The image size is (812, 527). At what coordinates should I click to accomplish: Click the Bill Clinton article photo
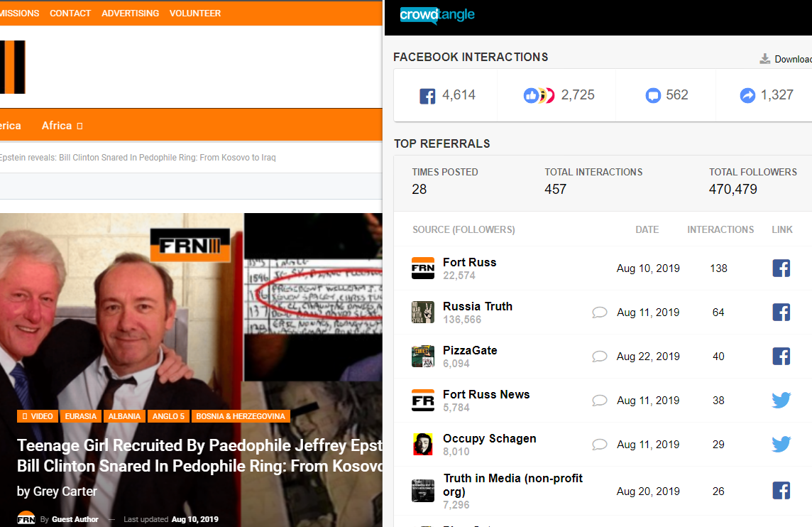[191, 370]
